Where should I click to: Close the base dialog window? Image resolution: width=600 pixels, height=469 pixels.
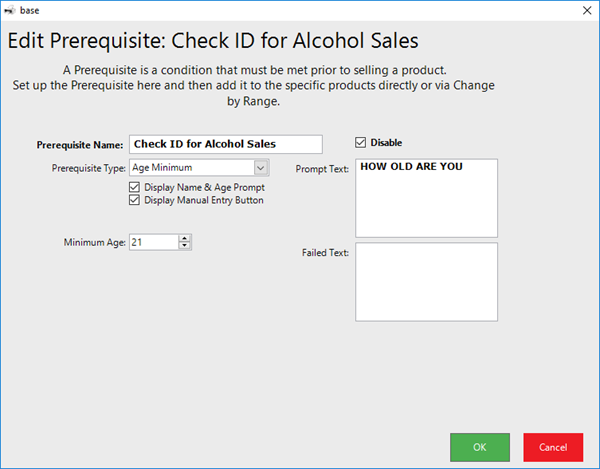pos(586,9)
